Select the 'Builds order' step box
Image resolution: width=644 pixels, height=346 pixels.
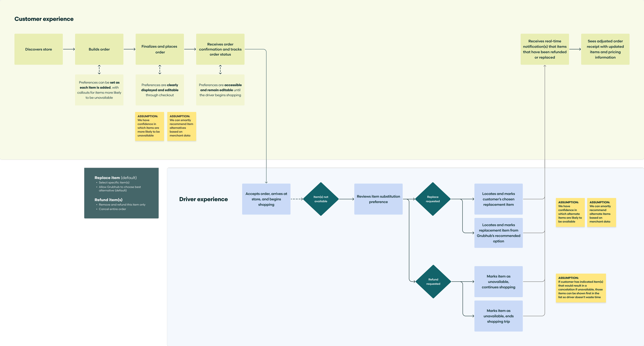pyautogui.click(x=99, y=49)
